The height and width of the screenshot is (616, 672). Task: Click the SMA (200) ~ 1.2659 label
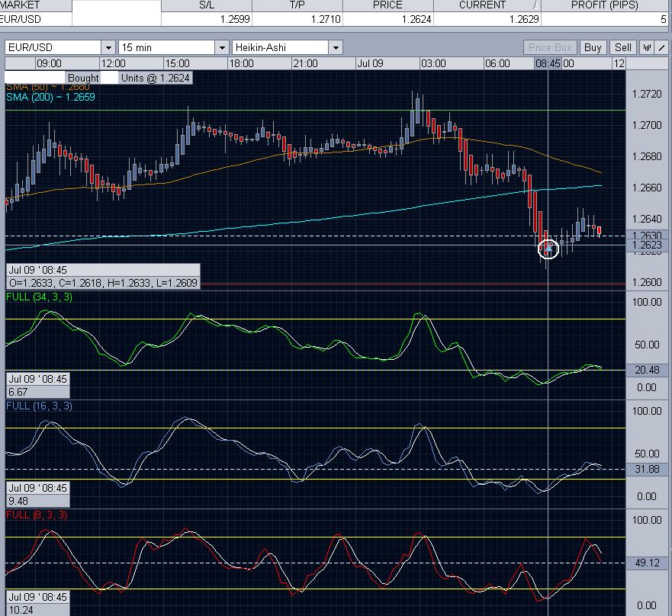(50, 98)
